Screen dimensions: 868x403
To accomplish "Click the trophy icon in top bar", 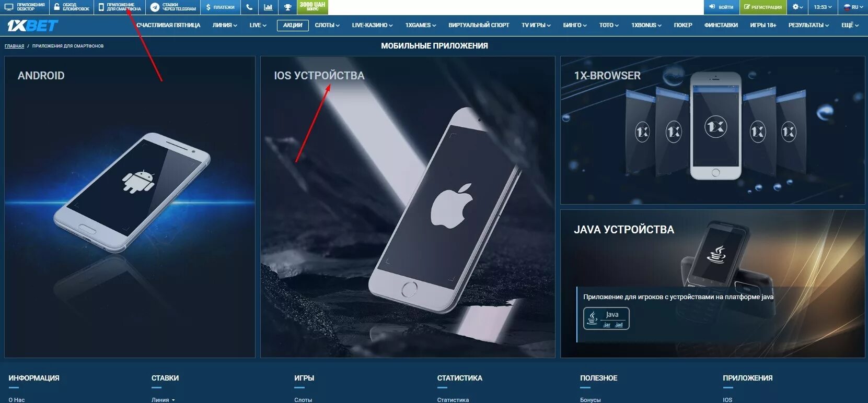I will tap(287, 7).
